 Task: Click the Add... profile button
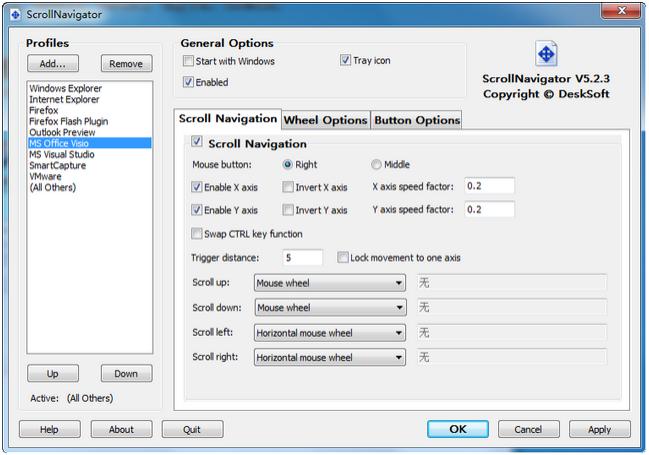pos(53,64)
